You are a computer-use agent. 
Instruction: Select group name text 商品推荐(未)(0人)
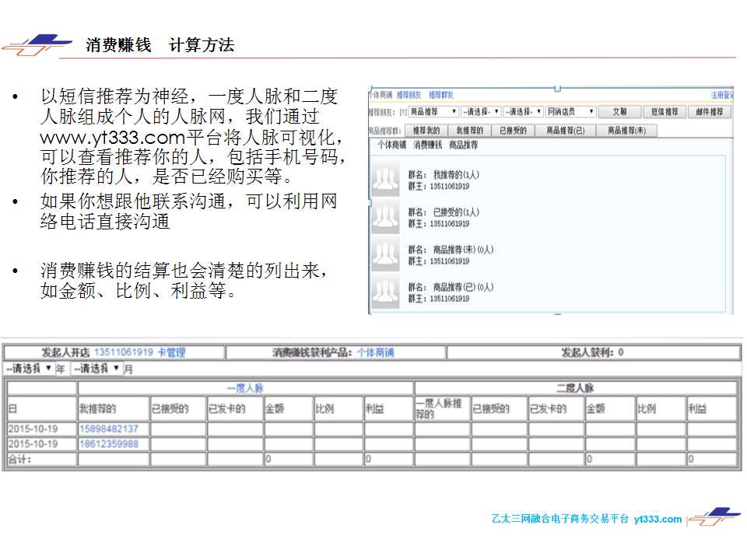pos(463,250)
